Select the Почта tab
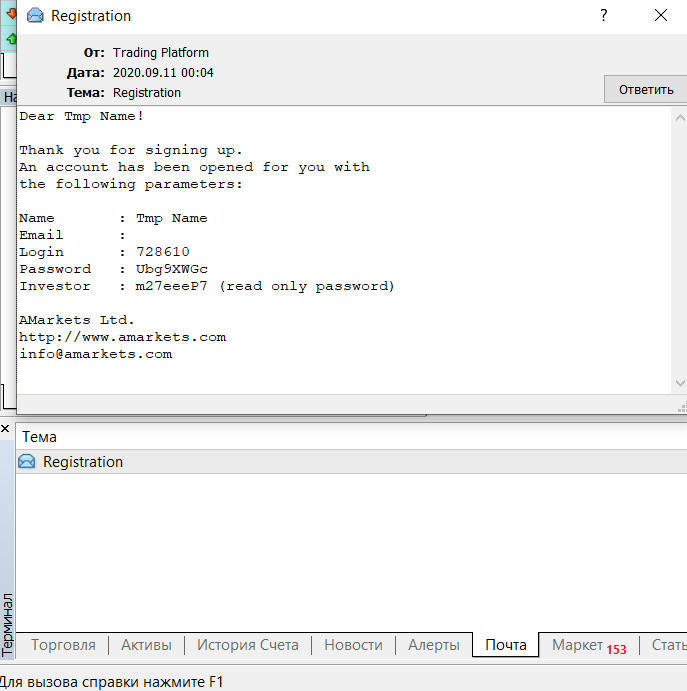The height and width of the screenshot is (691, 687). [x=505, y=645]
